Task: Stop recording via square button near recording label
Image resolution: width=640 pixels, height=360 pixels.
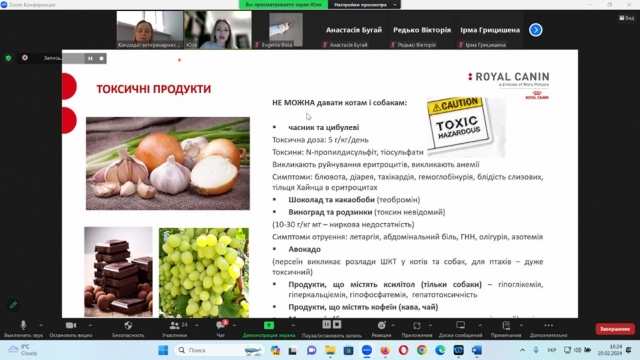Action: point(102,58)
